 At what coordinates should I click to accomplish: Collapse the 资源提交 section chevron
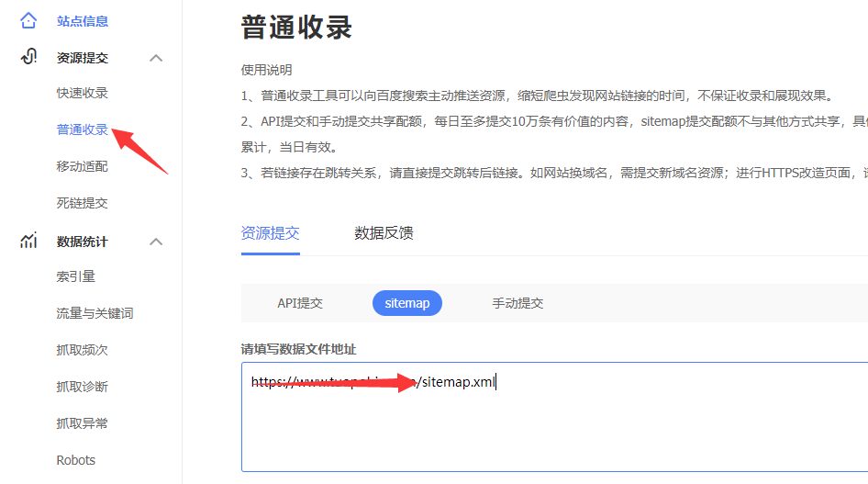point(156,58)
